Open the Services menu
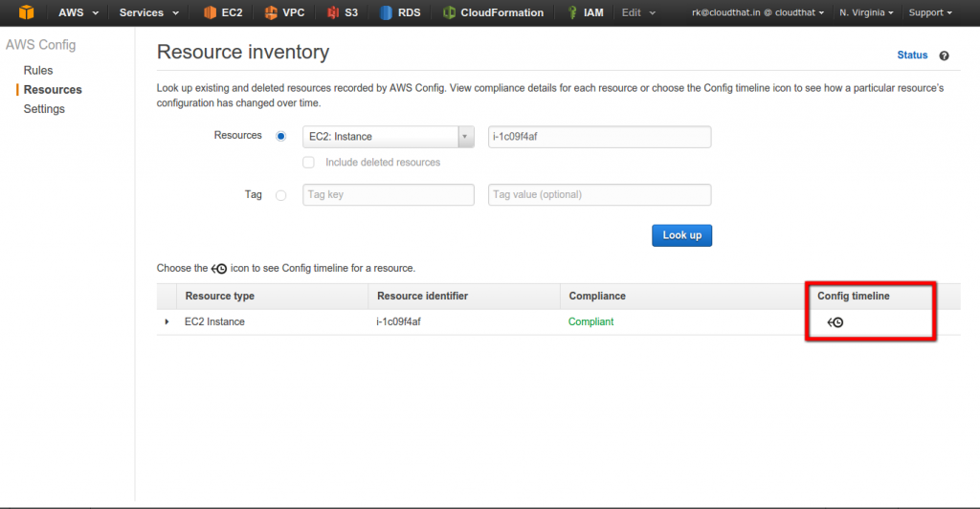The width and height of the screenshot is (980, 509). (148, 12)
